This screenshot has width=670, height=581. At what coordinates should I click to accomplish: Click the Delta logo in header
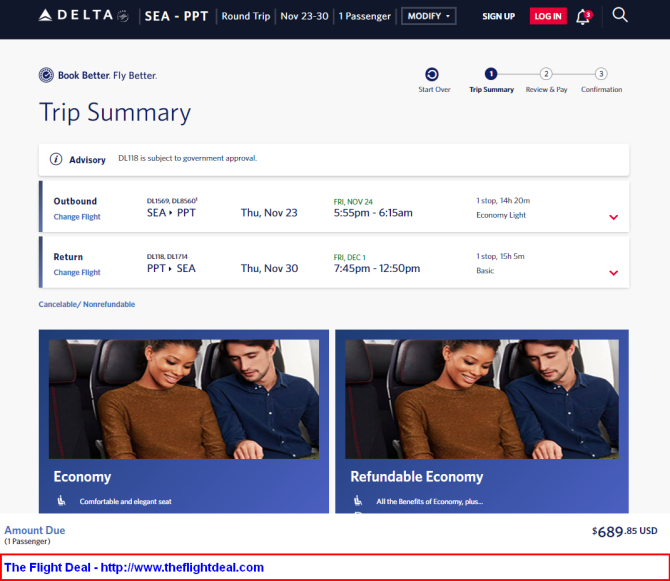(x=83, y=16)
